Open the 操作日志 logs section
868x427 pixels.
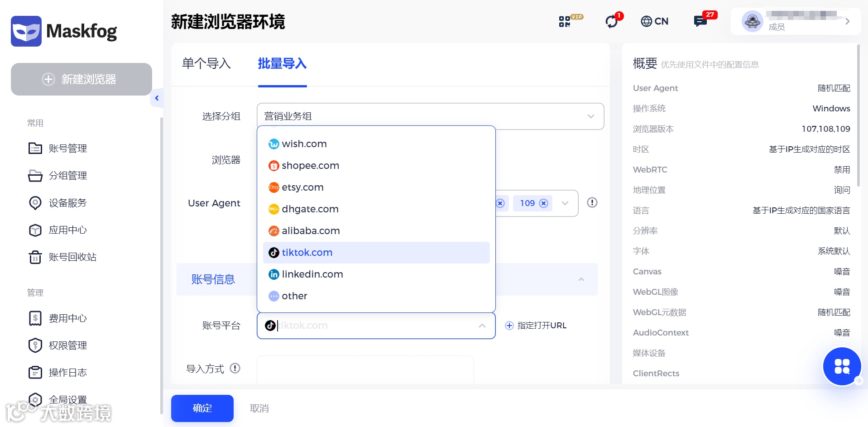(67, 372)
